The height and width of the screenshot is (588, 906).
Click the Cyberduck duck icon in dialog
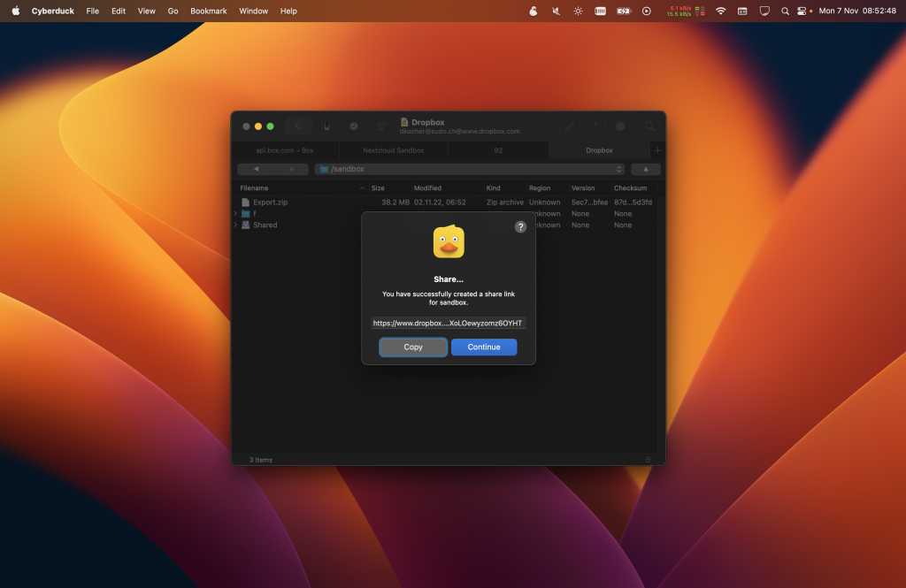[x=449, y=241]
